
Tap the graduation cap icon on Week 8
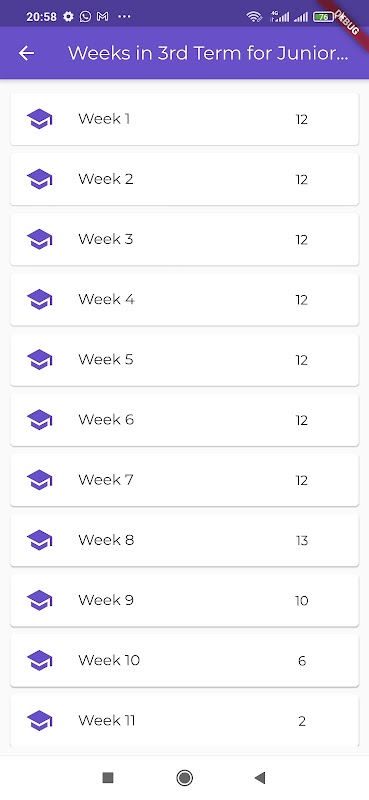click(x=39, y=540)
